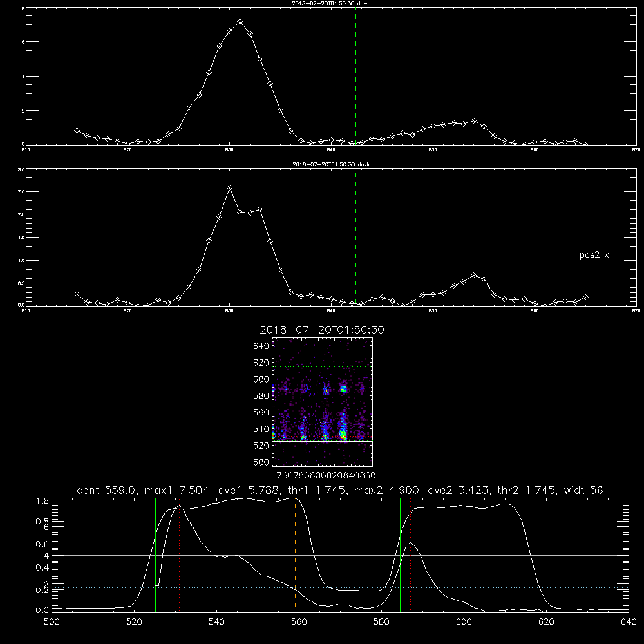Screen dimensions: 644x644
Task: Click the 620 label on spectrogram y-axis
Action: tap(261, 363)
